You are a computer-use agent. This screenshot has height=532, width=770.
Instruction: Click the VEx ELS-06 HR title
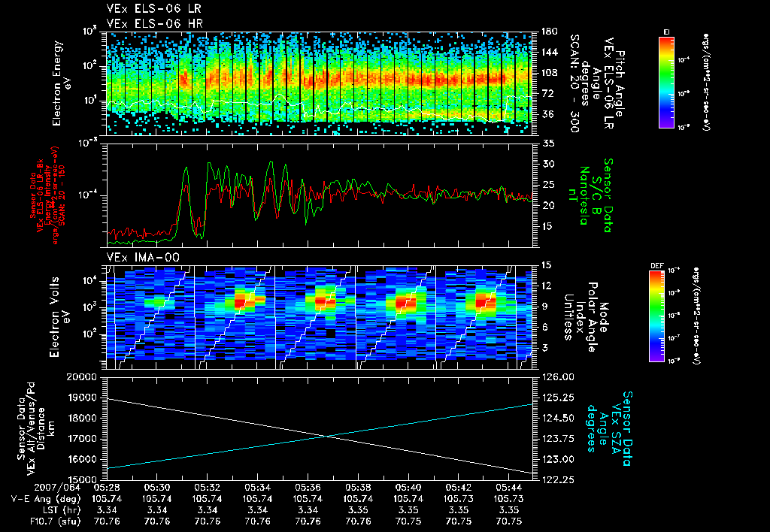pyautogui.click(x=154, y=23)
